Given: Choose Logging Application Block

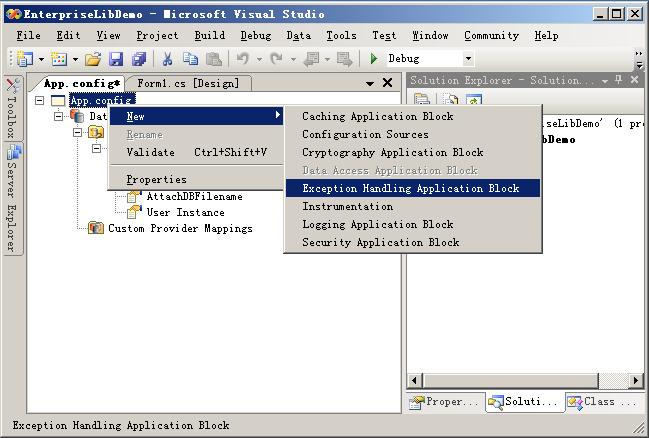Looking at the screenshot, I should 413,224.
